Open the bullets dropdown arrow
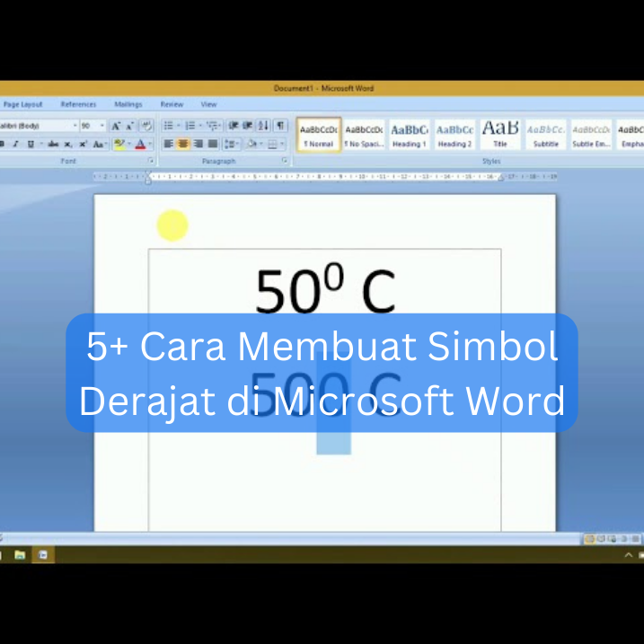Image resolution: width=644 pixels, height=644 pixels. (x=178, y=126)
